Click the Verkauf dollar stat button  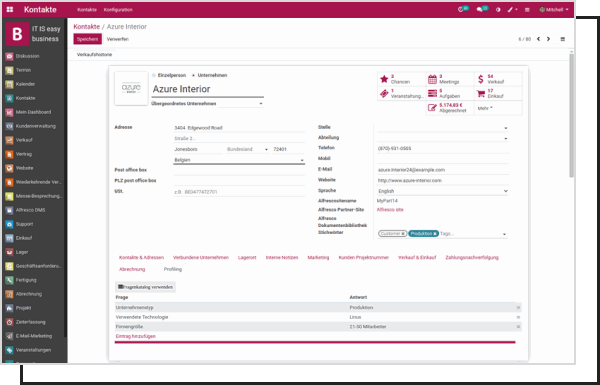pyautogui.click(x=499, y=79)
